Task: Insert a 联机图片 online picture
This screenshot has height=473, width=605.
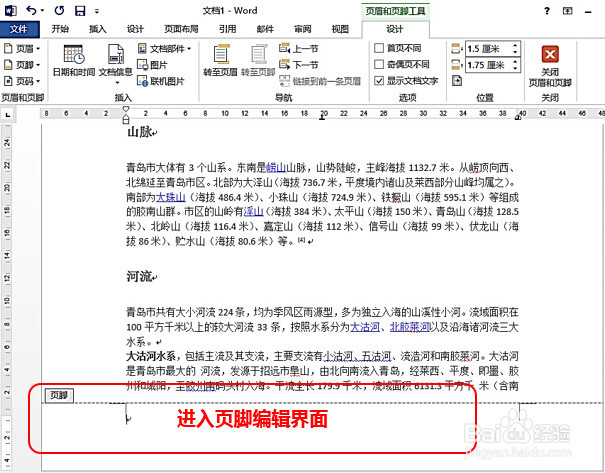Action: pyautogui.click(x=161, y=81)
